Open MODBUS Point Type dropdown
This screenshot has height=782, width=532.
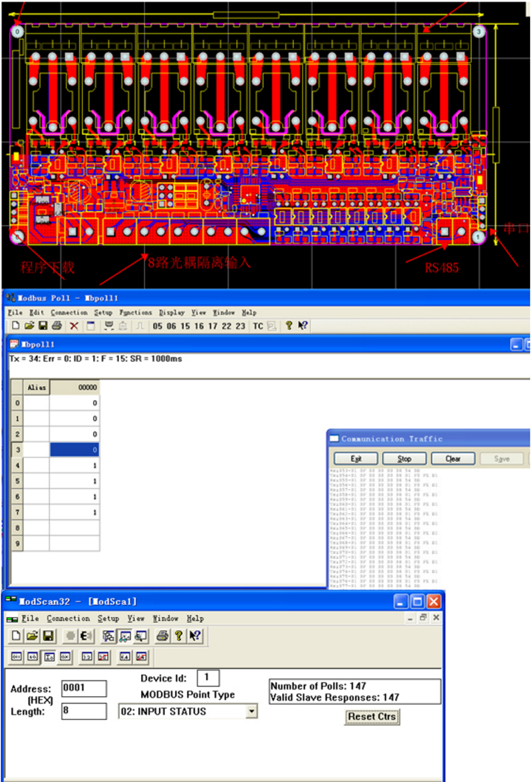tap(251, 711)
